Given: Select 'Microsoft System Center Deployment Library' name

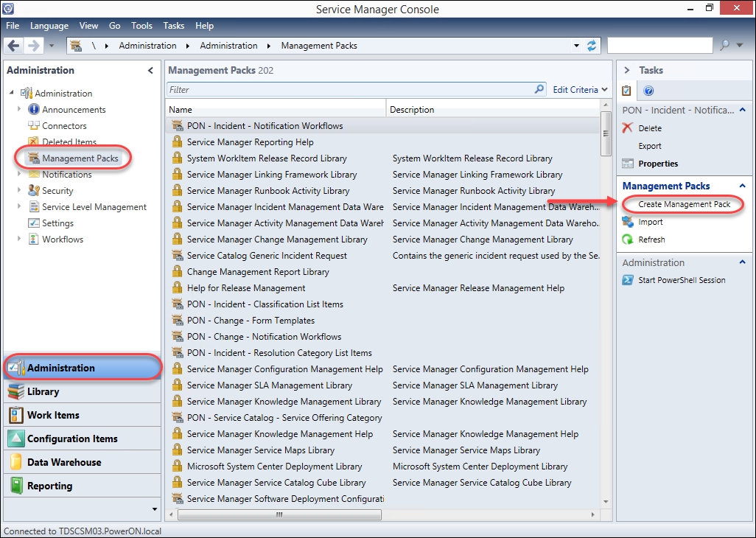Looking at the screenshot, I should (x=274, y=467).
